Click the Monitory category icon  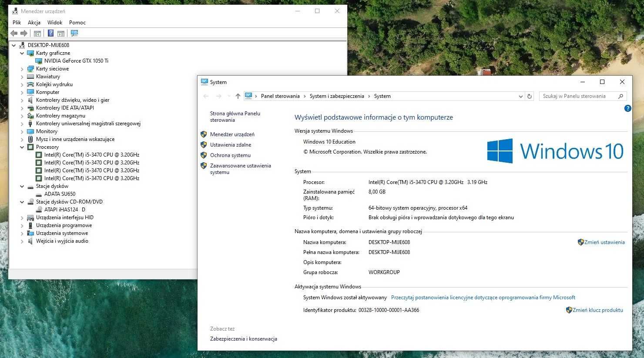[x=30, y=131]
